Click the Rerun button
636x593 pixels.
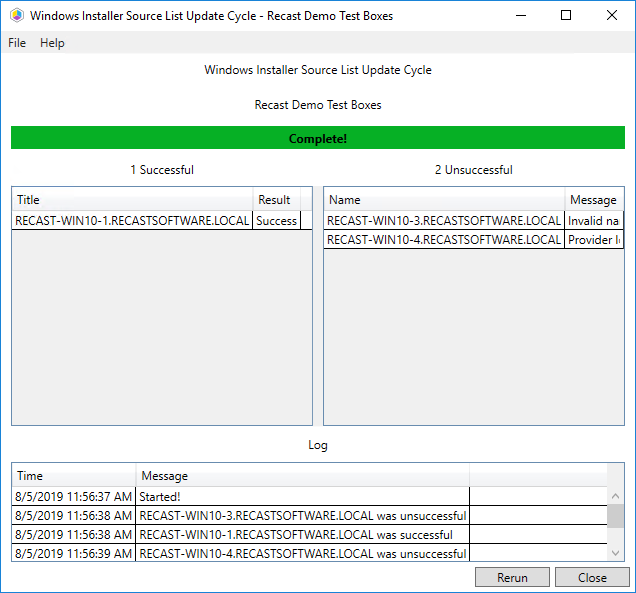512,578
